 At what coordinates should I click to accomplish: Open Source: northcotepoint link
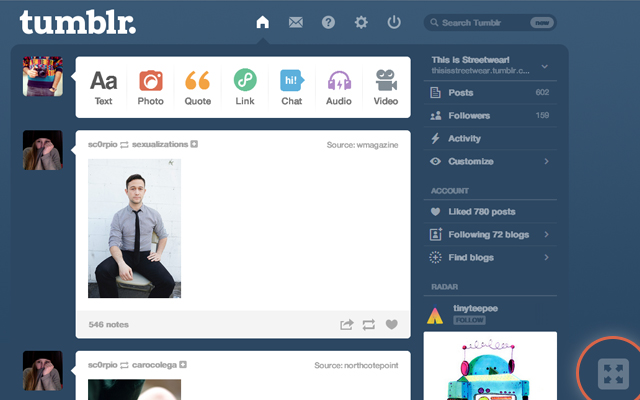click(356, 365)
